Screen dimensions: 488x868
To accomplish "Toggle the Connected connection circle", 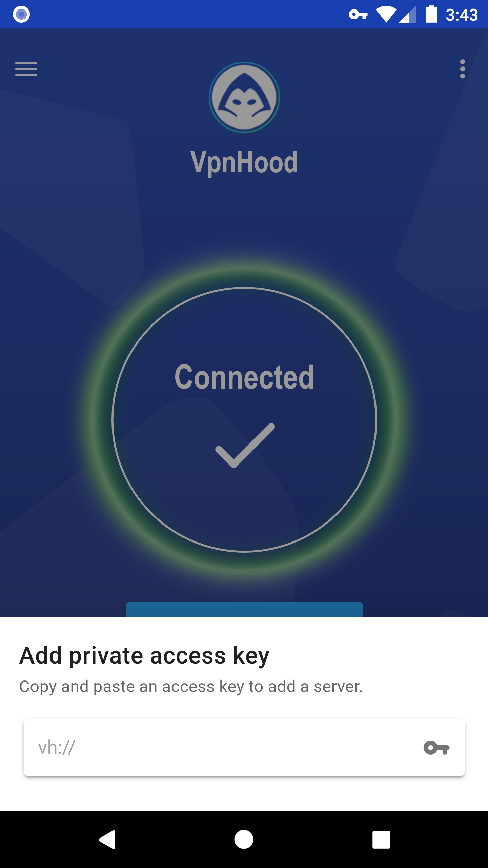I will point(244,420).
